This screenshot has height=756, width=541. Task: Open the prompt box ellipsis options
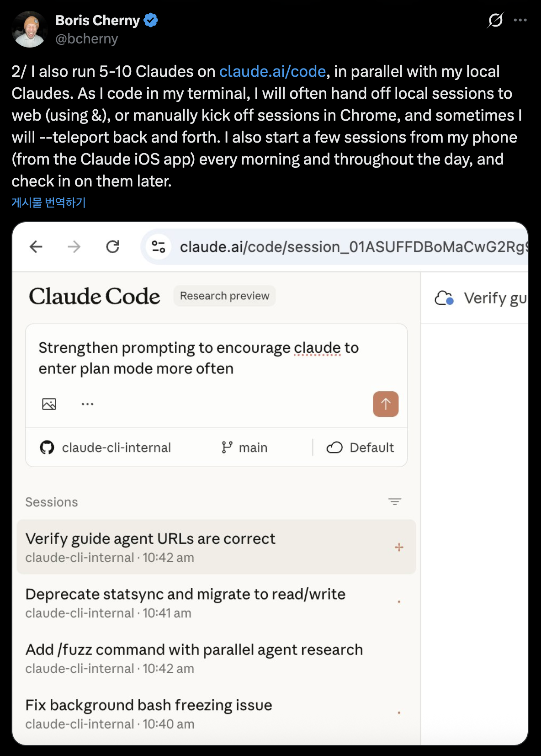[x=87, y=404]
